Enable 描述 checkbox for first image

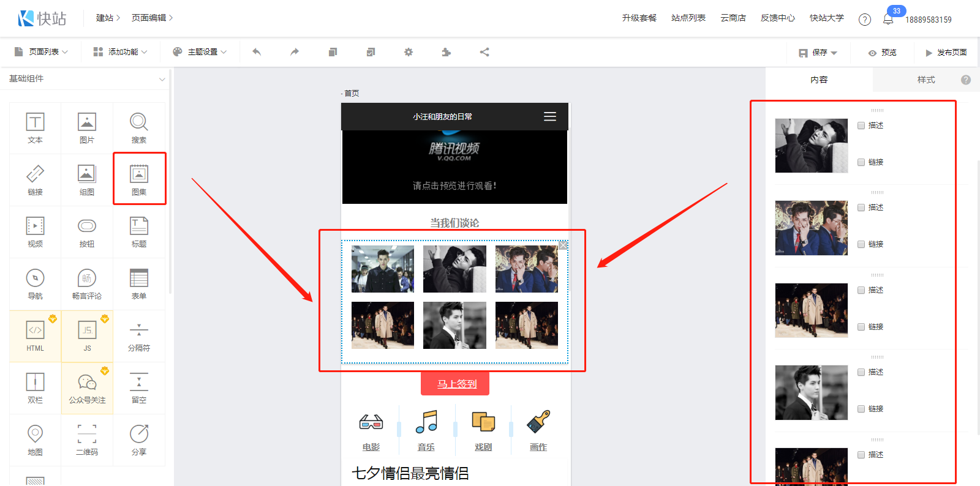click(861, 125)
